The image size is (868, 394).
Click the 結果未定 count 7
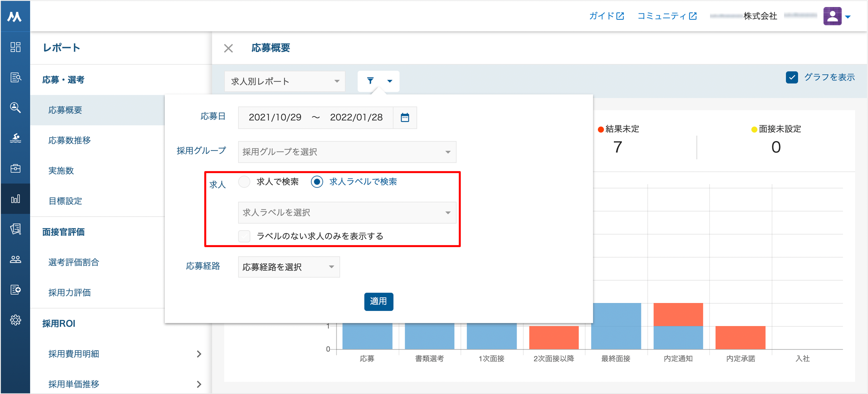pos(617,147)
